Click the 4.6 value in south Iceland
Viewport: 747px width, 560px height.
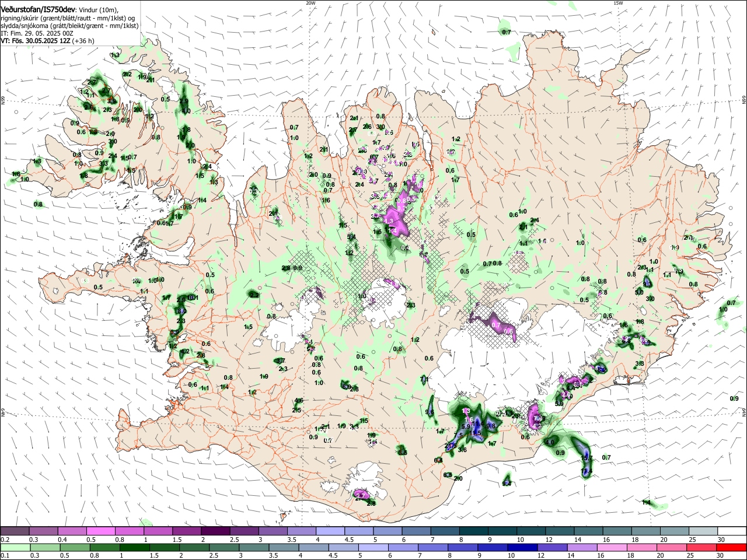pyautogui.click(x=299, y=401)
